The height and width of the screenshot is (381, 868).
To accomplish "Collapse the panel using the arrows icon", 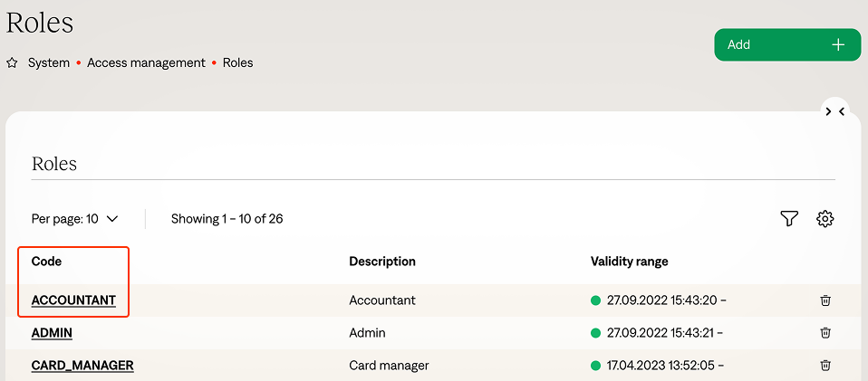I will (x=834, y=111).
